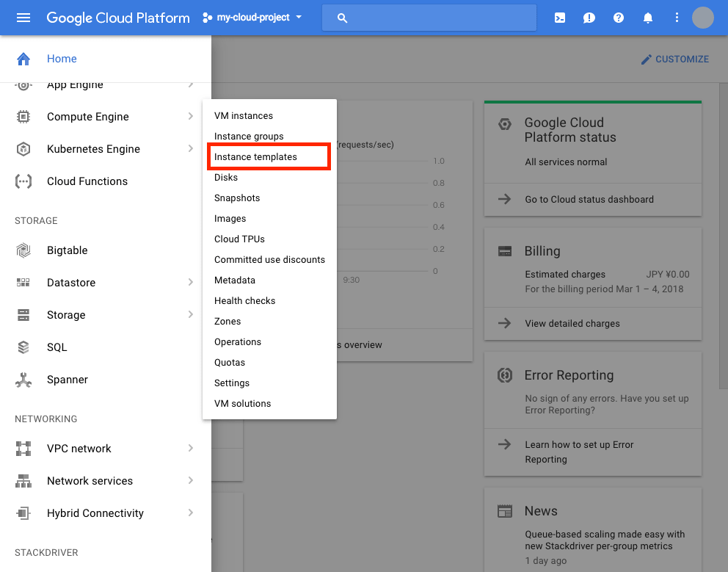
Task: Click the Google Cloud Platform logo text
Action: click(x=118, y=18)
